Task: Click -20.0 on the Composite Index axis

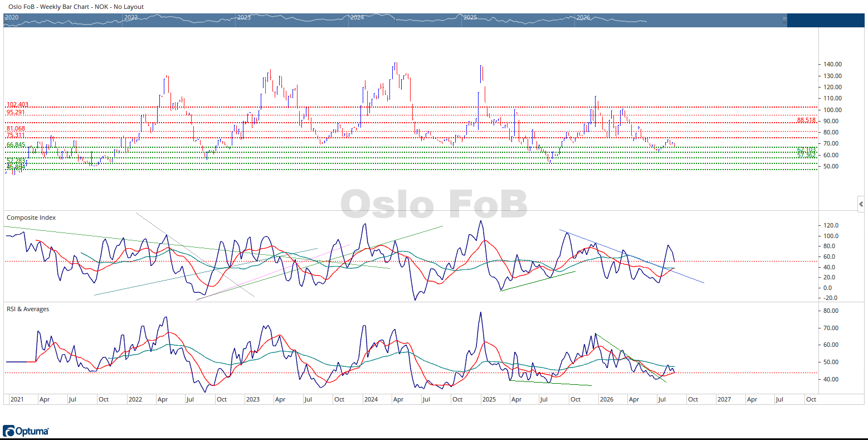Action: click(831, 298)
